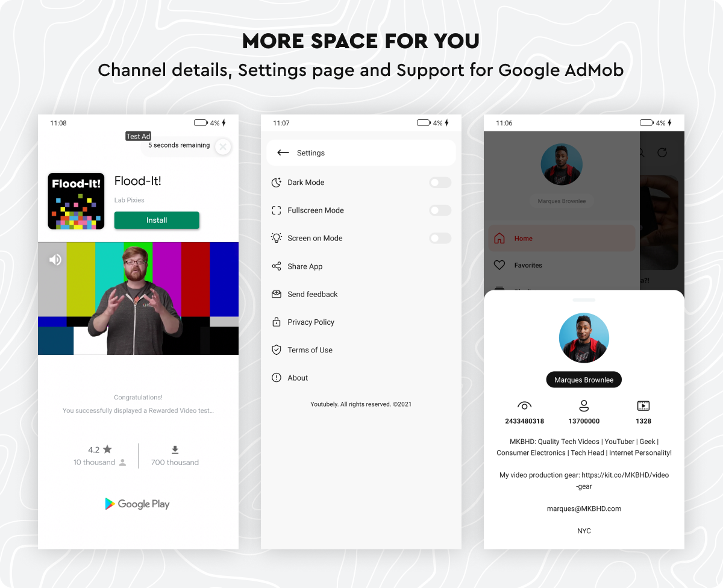This screenshot has width=723, height=588.
Task: Select Home in the navigation drawer
Action: tap(562, 239)
